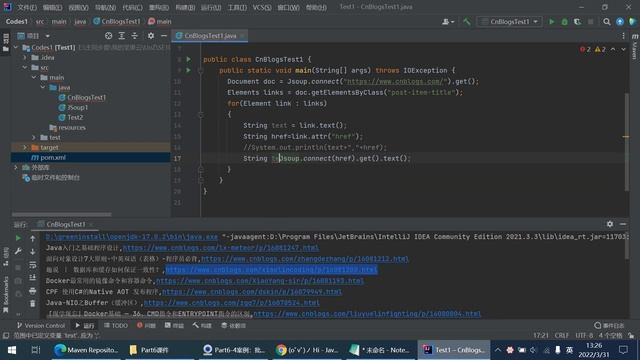Open the Version Control tool window
Screen dimensions: 640x360
41,325
